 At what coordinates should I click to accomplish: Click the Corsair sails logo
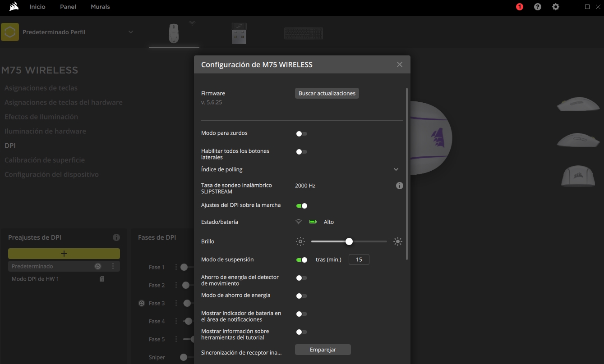[x=14, y=7]
